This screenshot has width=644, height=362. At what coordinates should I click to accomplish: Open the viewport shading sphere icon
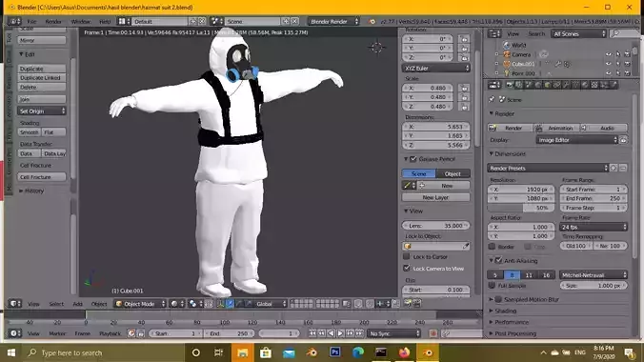point(177,304)
